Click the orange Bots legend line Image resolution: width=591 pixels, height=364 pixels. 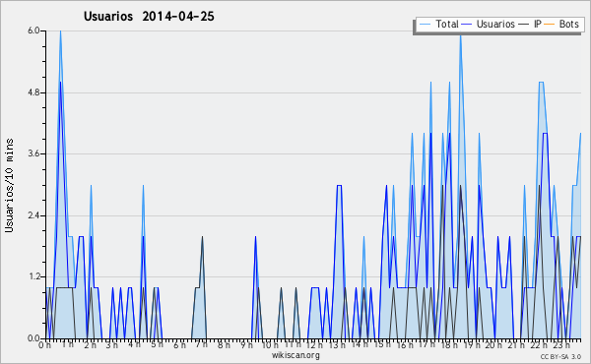pos(550,24)
